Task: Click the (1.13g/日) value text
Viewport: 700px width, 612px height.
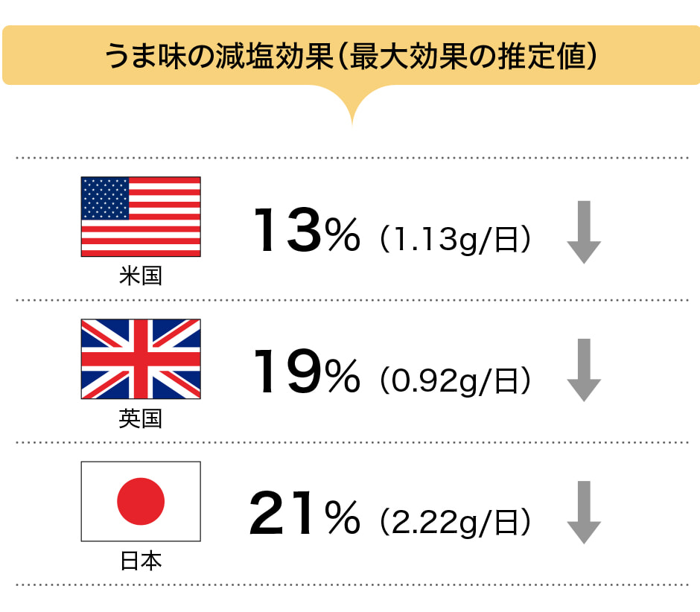Action: (x=455, y=240)
